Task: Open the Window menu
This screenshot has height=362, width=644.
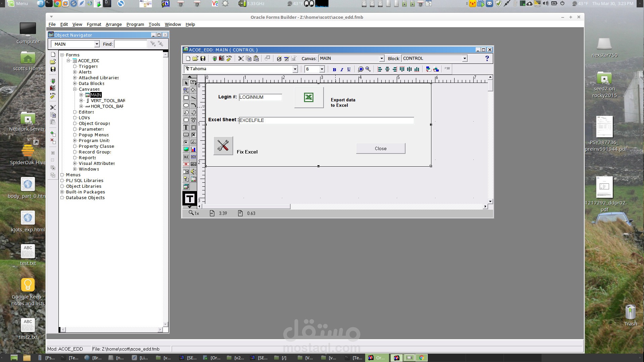Action: tap(173, 25)
